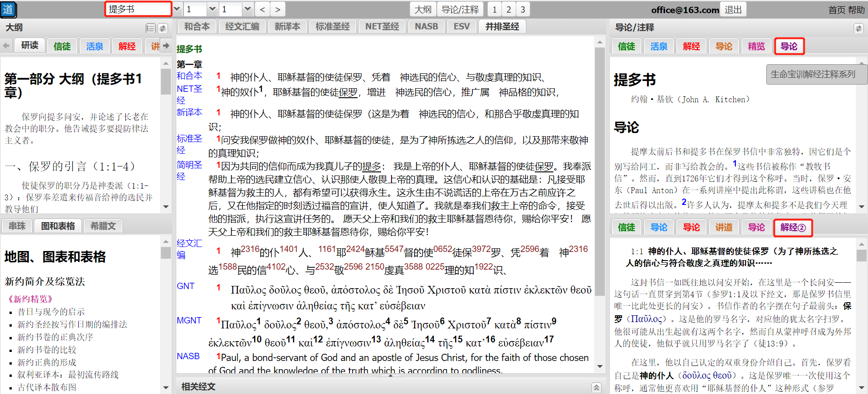Switch to the 并排圣经 tab
868x394 pixels.
point(502,27)
